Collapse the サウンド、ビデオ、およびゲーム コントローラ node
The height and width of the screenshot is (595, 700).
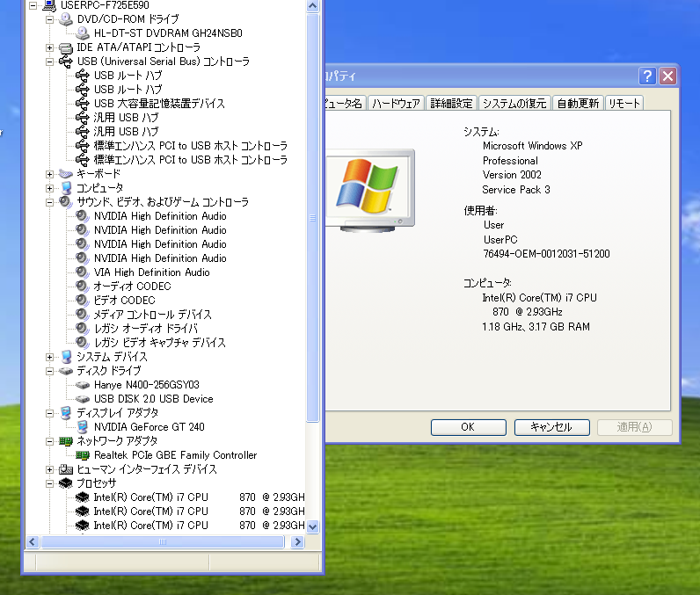click(49, 202)
